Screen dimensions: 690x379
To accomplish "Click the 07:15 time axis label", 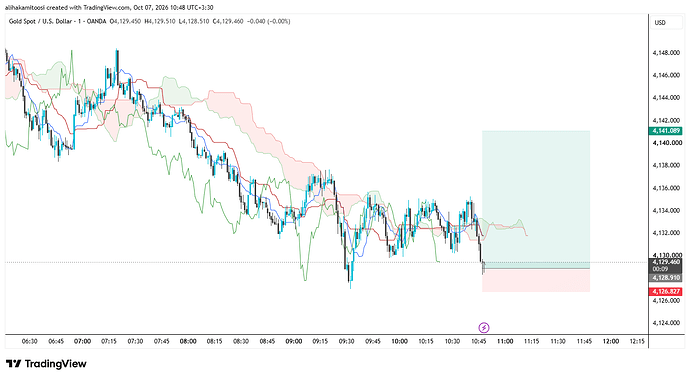I will click(109, 341).
